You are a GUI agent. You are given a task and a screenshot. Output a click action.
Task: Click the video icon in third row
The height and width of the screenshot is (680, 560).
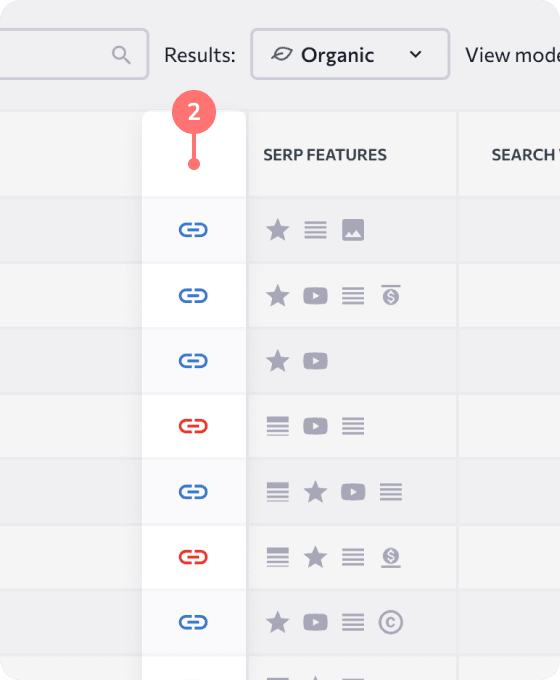(315, 361)
